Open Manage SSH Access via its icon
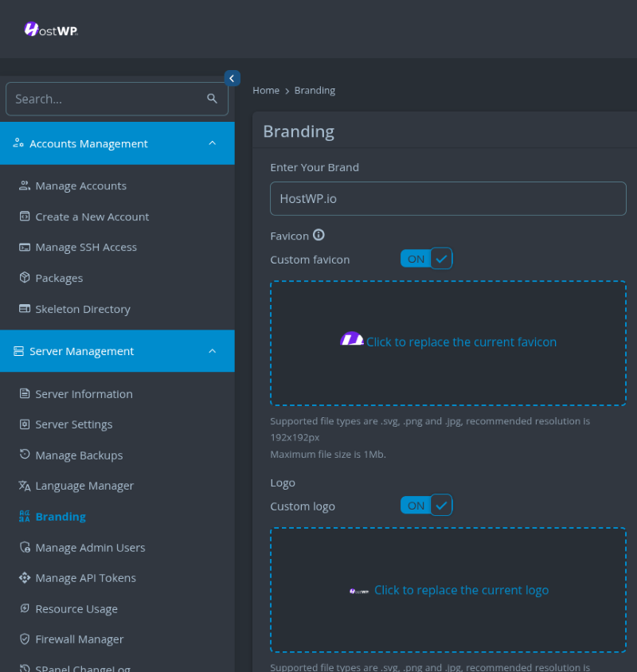 [x=25, y=247]
